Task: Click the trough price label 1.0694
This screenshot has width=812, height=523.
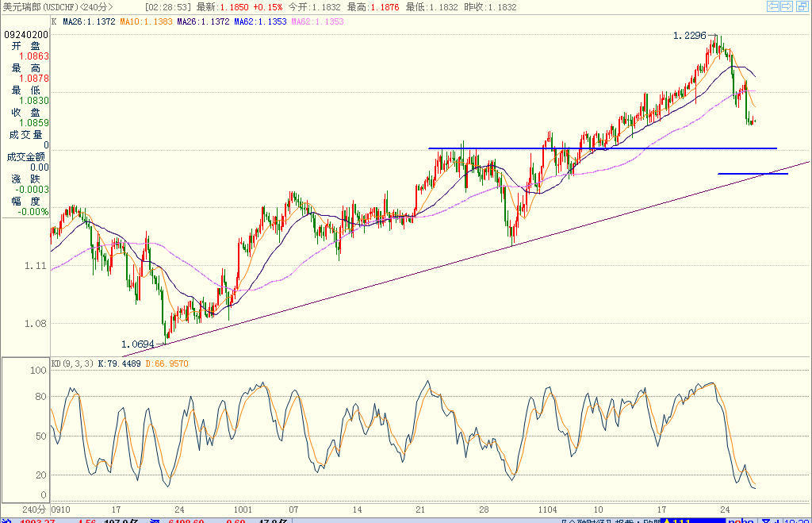Action: 138,344
